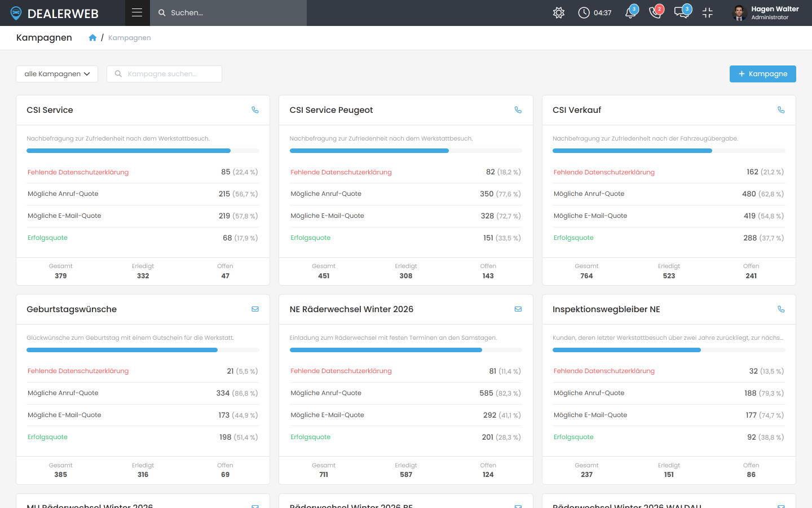Click the CSI Verkauf progress bar
The image size is (812, 508).
coord(669,151)
